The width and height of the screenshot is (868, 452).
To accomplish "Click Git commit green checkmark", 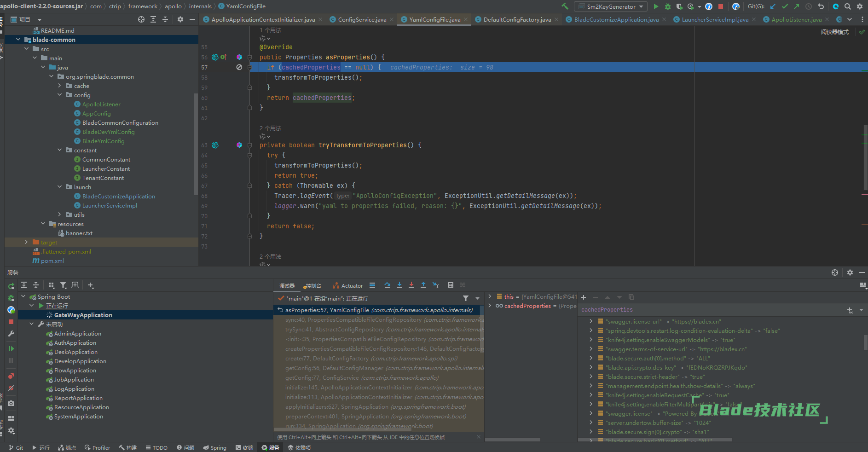I will point(785,6).
